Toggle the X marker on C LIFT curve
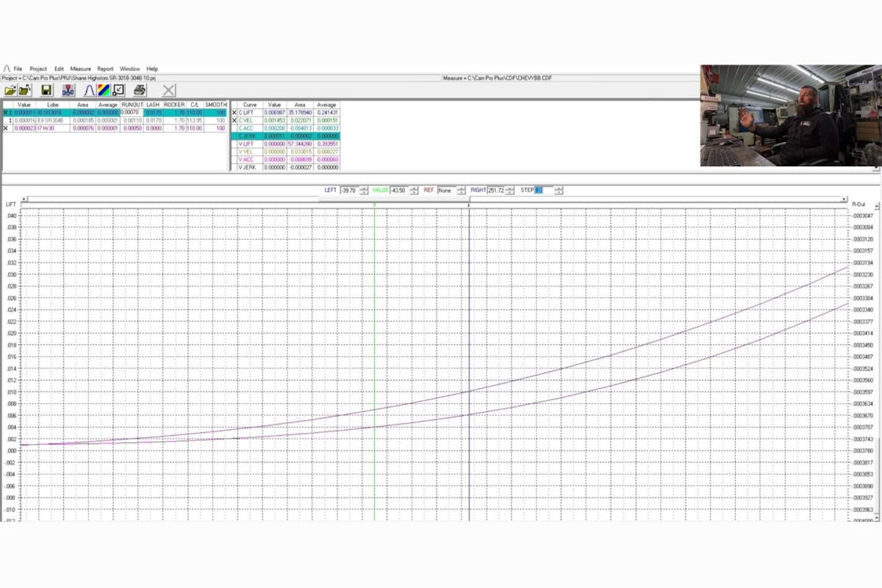882x588 pixels. coord(234,113)
